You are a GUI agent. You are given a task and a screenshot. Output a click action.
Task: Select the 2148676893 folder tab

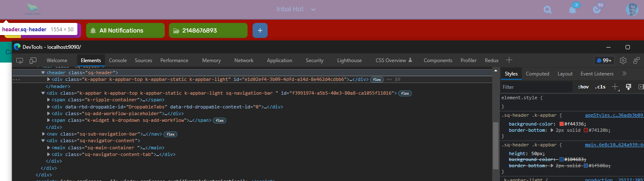(x=208, y=30)
